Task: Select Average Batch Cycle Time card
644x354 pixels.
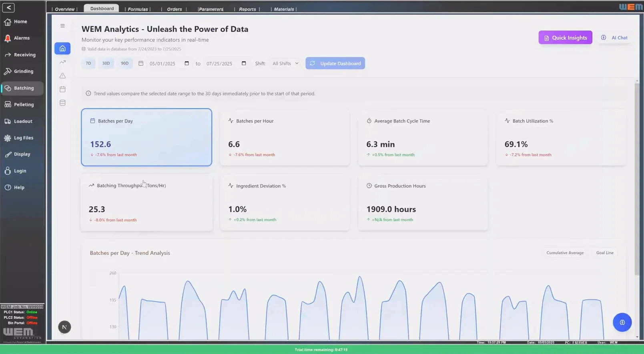Action: tap(423, 137)
